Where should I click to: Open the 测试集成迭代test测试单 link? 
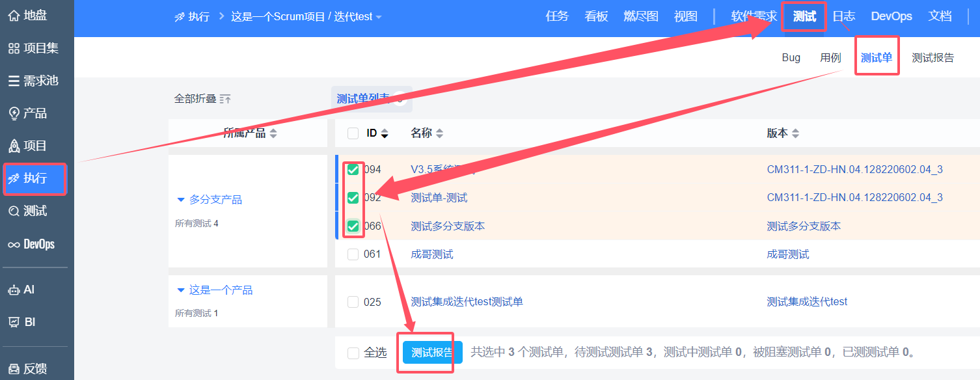[467, 302]
